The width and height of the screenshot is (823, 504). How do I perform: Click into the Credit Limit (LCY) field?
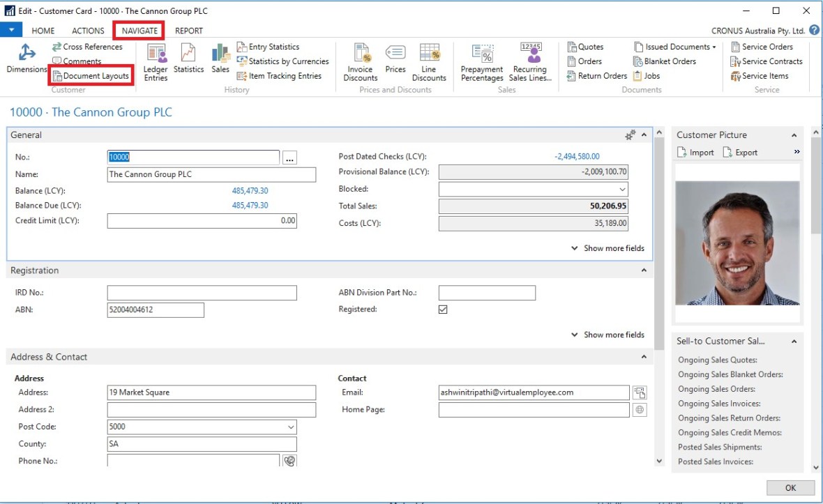[202, 221]
